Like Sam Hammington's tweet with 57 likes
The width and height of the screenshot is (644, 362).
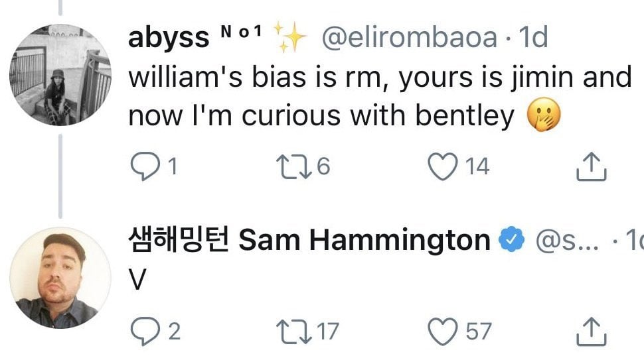click(x=443, y=330)
